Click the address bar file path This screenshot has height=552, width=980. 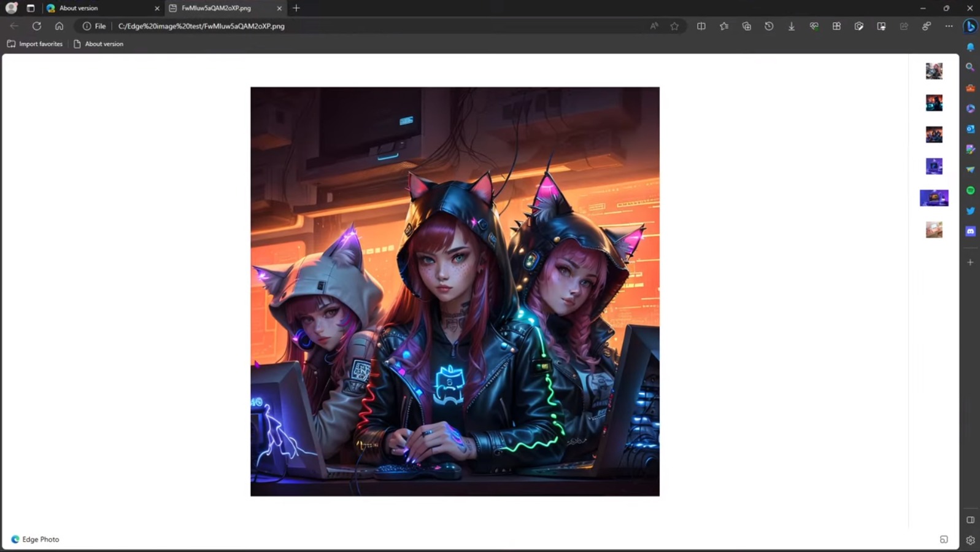(201, 26)
